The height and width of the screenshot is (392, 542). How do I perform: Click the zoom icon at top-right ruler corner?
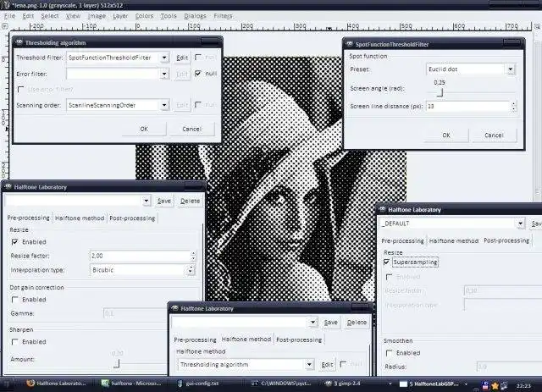pyautogui.click(x=537, y=26)
